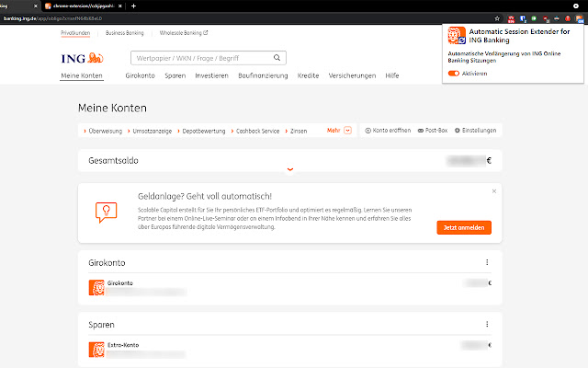Open the Sparen section three-dot menu
This screenshot has height=368, width=588.
point(487,324)
